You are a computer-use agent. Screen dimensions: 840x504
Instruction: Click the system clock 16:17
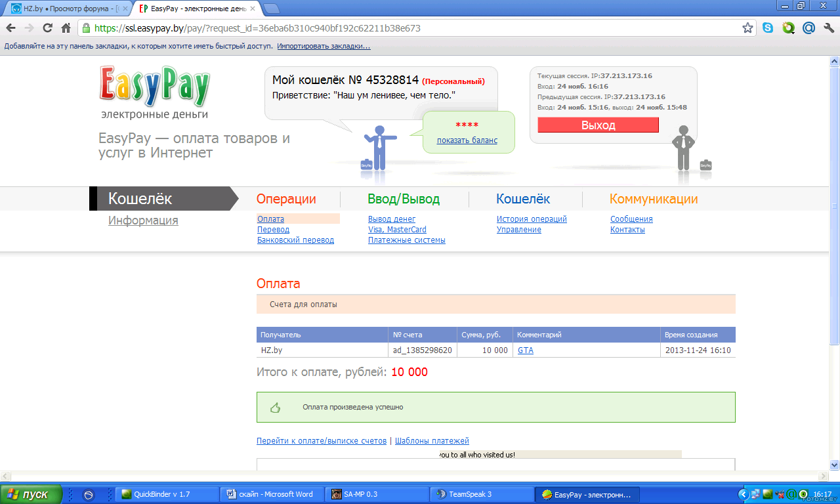tap(822, 494)
